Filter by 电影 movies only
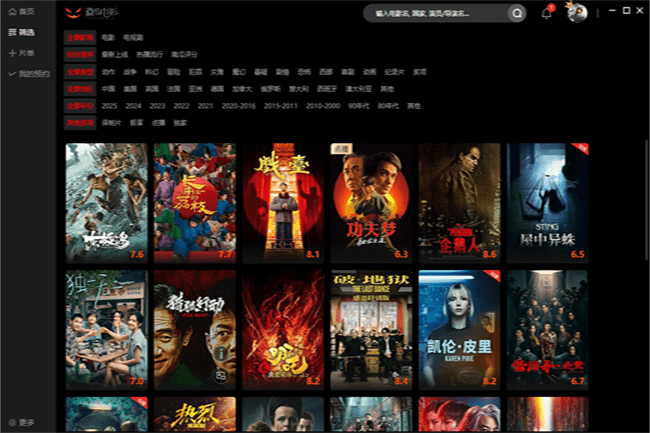 pos(108,37)
